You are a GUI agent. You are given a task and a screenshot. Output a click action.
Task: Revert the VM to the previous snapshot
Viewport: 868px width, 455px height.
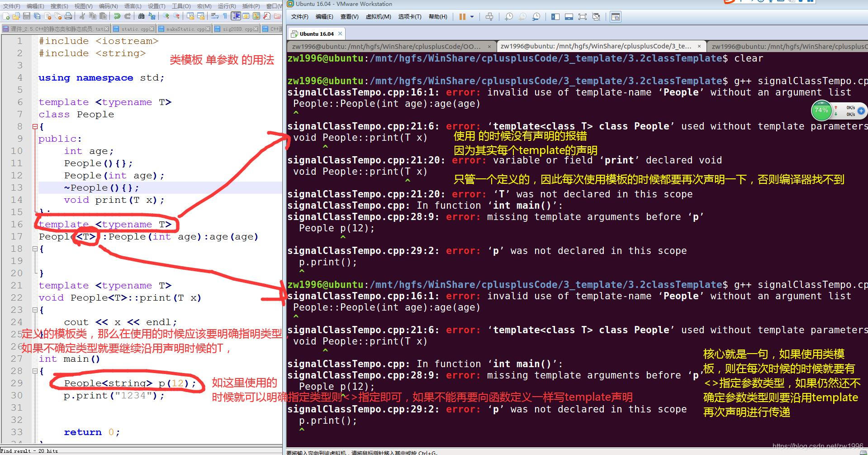(522, 17)
